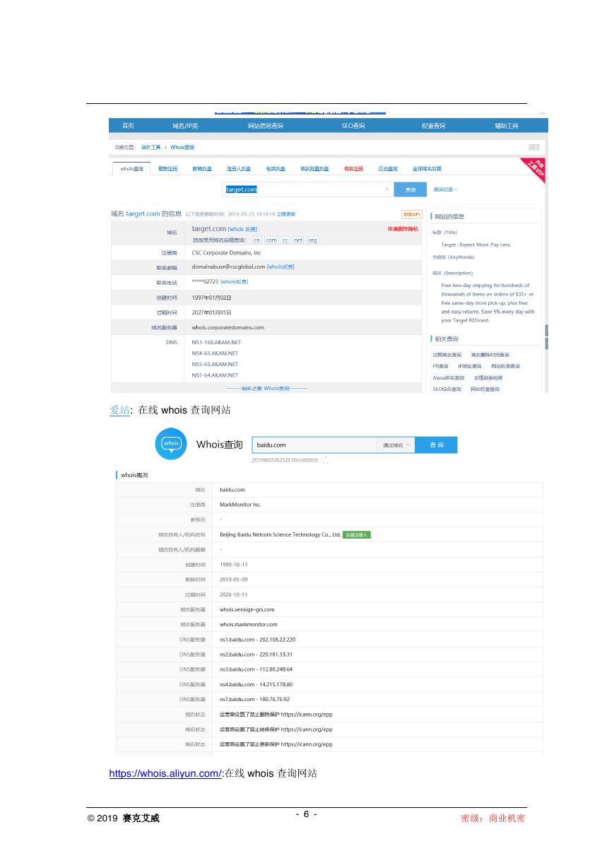Click whois反查 link next to target.com

click(x=242, y=229)
